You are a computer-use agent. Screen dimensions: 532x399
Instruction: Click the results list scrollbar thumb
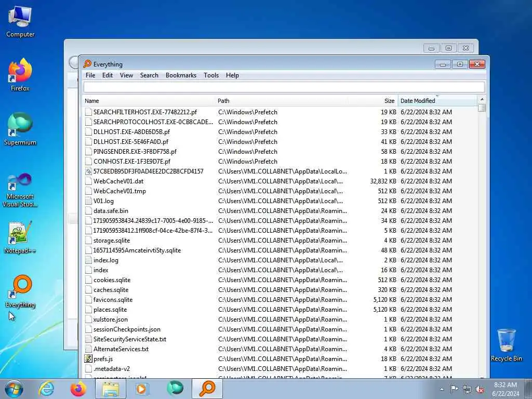click(482, 108)
